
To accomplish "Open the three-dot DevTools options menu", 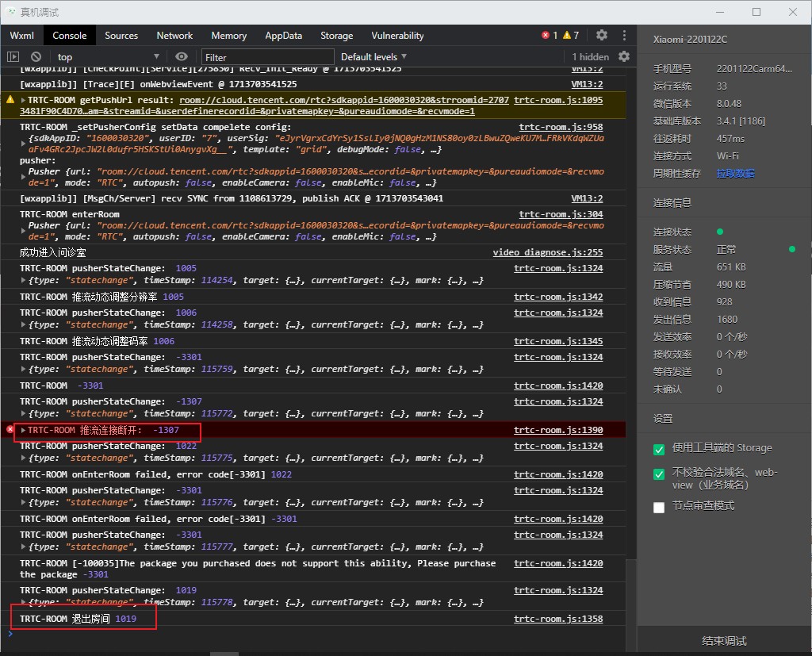I will tap(624, 35).
